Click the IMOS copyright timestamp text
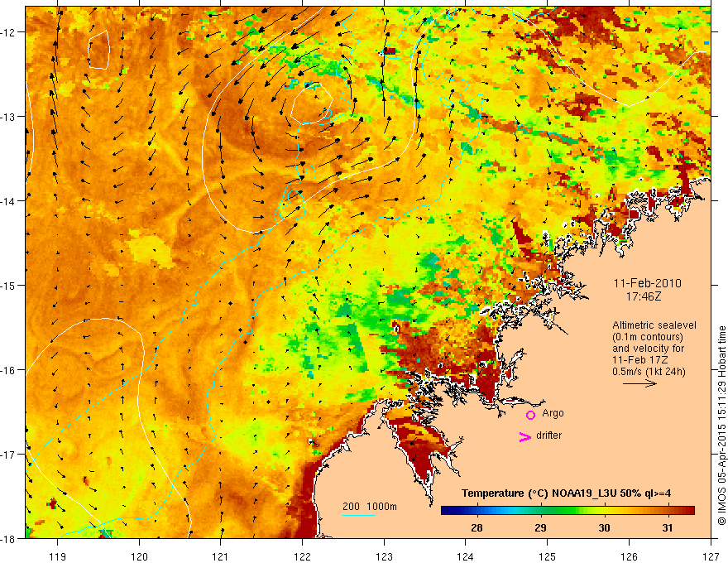This screenshot has width=728, height=563. point(721,426)
